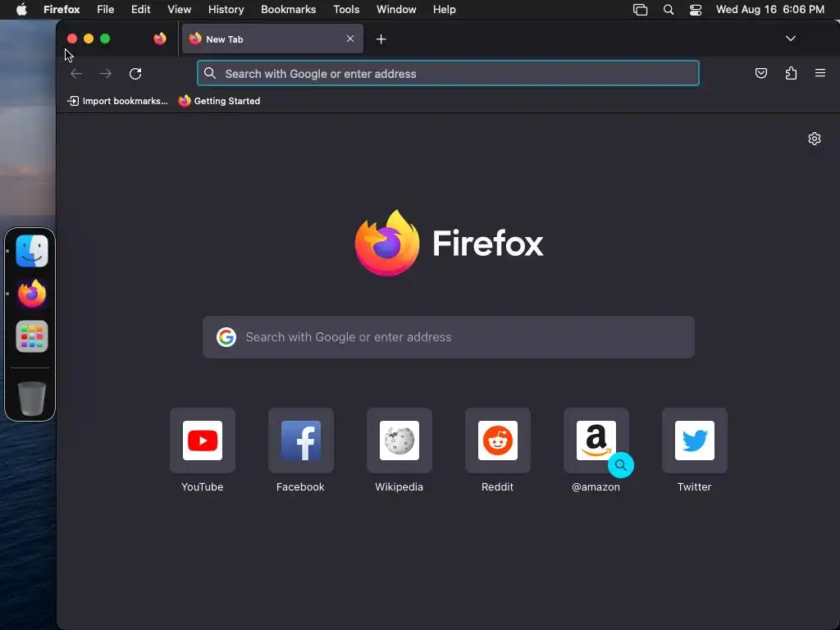Expand the list all tabs chevron
This screenshot has height=630, width=840.
point(790,39)
